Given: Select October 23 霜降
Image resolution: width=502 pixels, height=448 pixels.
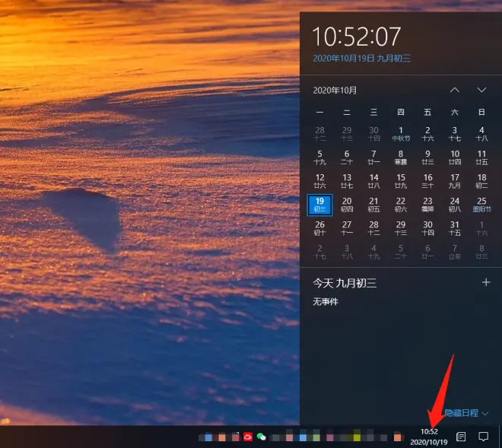Looking at the screenshot, I should 427,205.
